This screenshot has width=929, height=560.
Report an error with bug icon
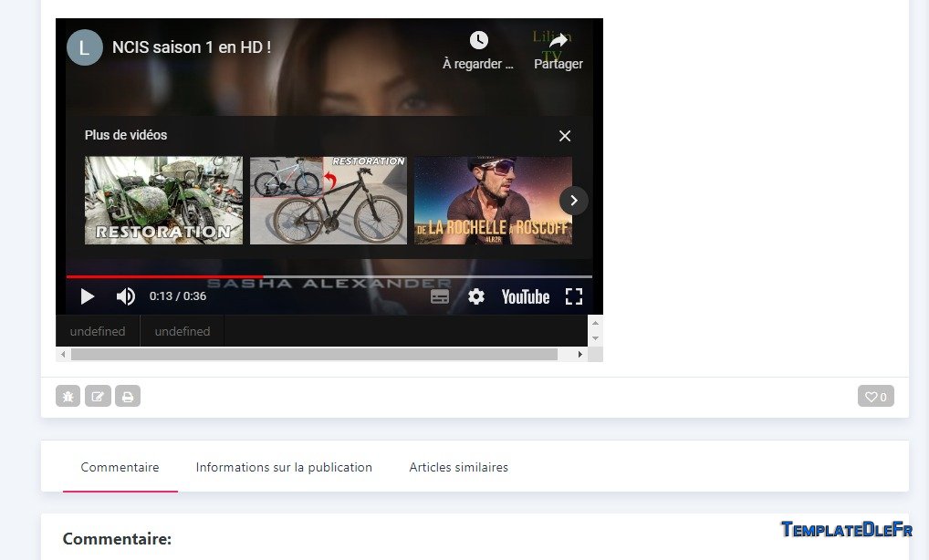68,397
